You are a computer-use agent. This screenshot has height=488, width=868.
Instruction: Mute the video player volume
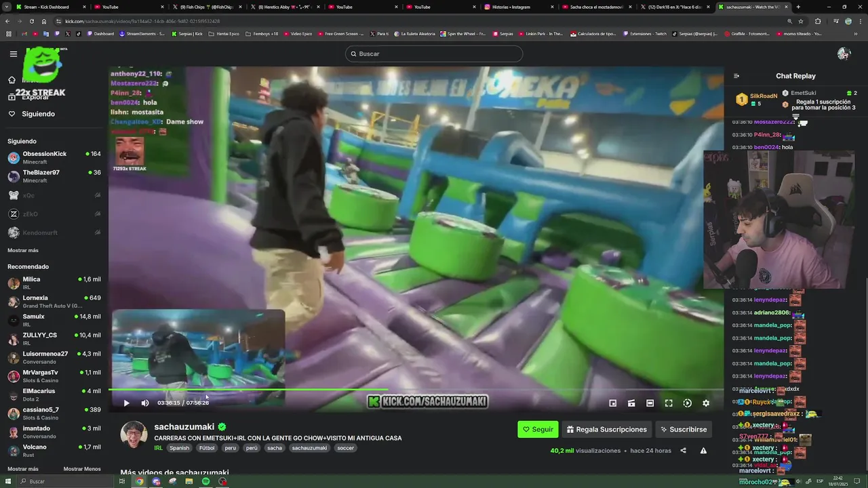pyautogui.click(x=144, y=403)
